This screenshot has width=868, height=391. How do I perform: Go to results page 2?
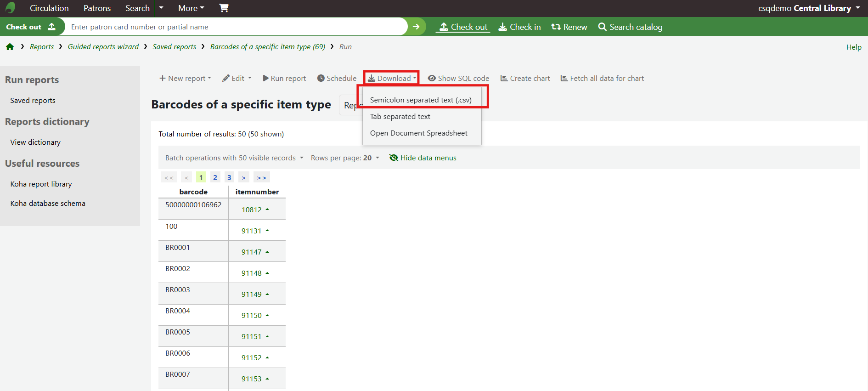(215, 178)
